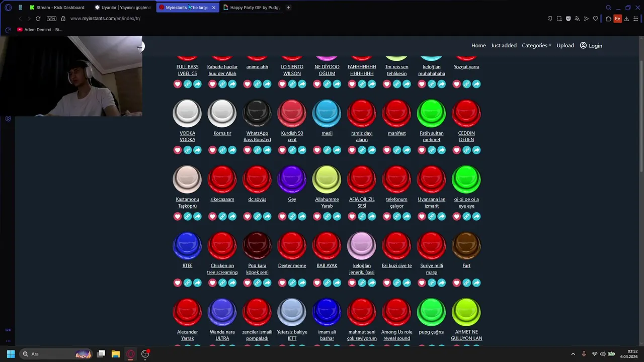Share the WhatsApp Bass Boosted sound
The width and height of the screenshot is (644, 362).
pos(267,150)
